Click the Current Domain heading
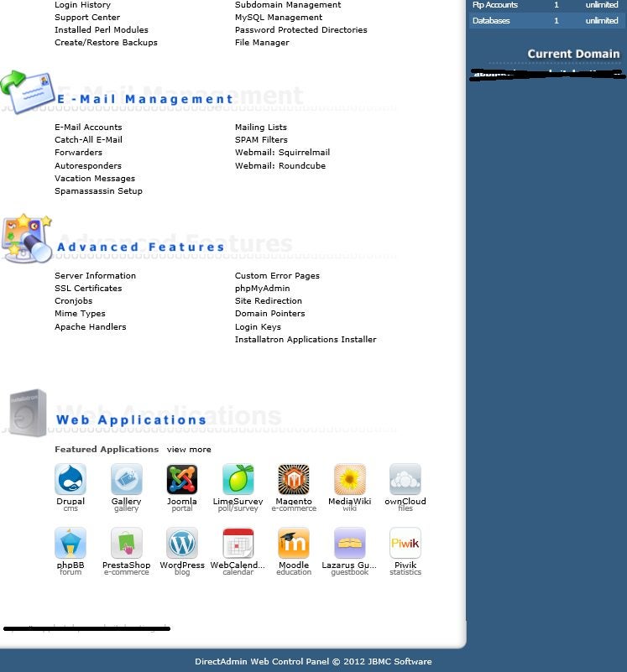Image resolution: width=627 pixels, height=672 pixels. [573, 54]
